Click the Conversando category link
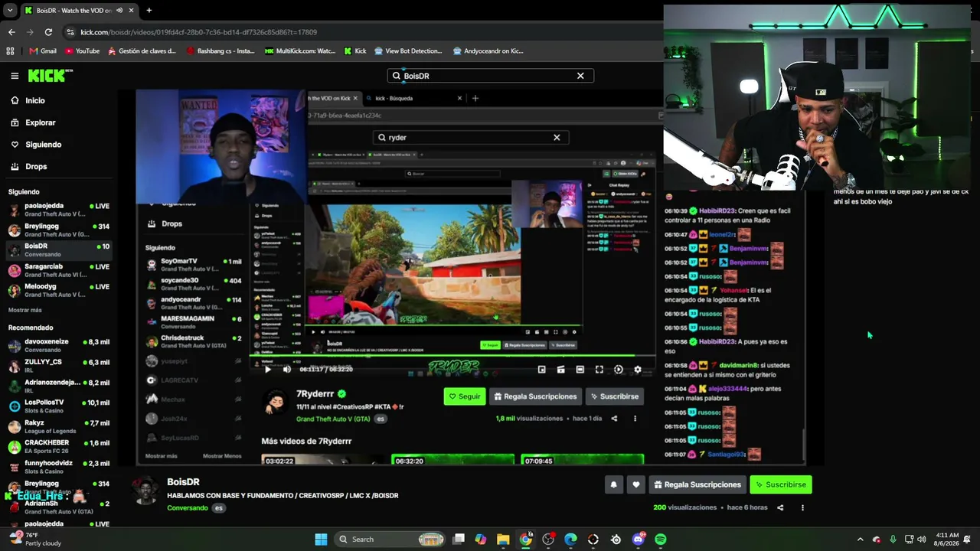 point(188,508)
